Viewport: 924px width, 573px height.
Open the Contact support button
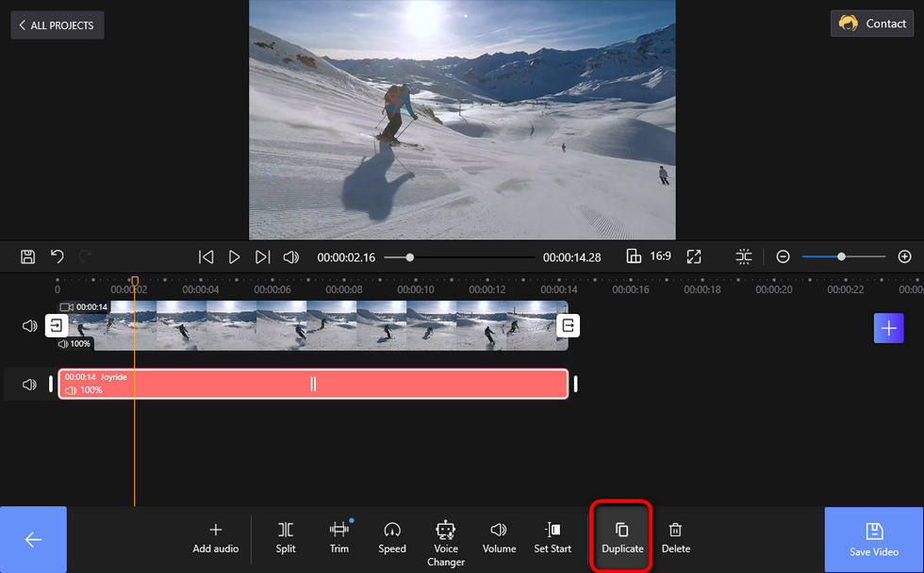click(871, 24)
